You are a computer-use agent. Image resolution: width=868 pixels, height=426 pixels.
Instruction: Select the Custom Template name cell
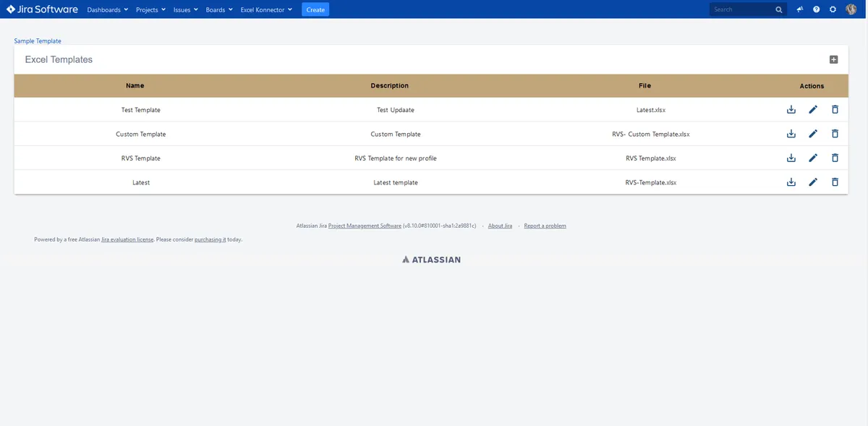click(141, 134)
